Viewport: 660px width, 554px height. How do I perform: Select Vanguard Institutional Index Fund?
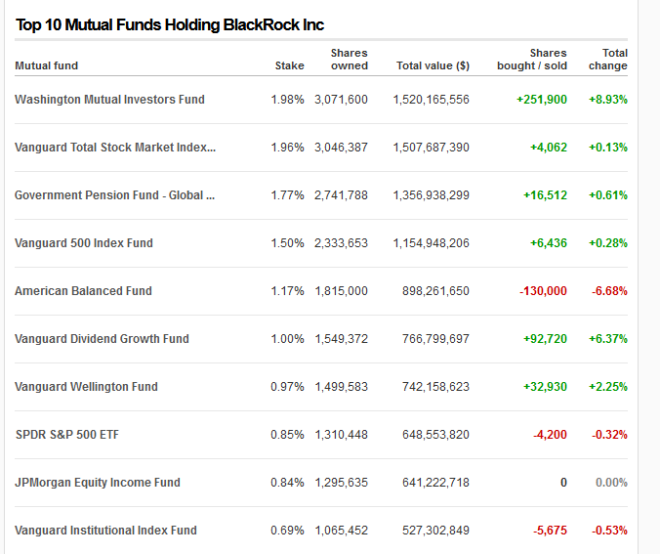pyautogui.click(x=105, y=530)
